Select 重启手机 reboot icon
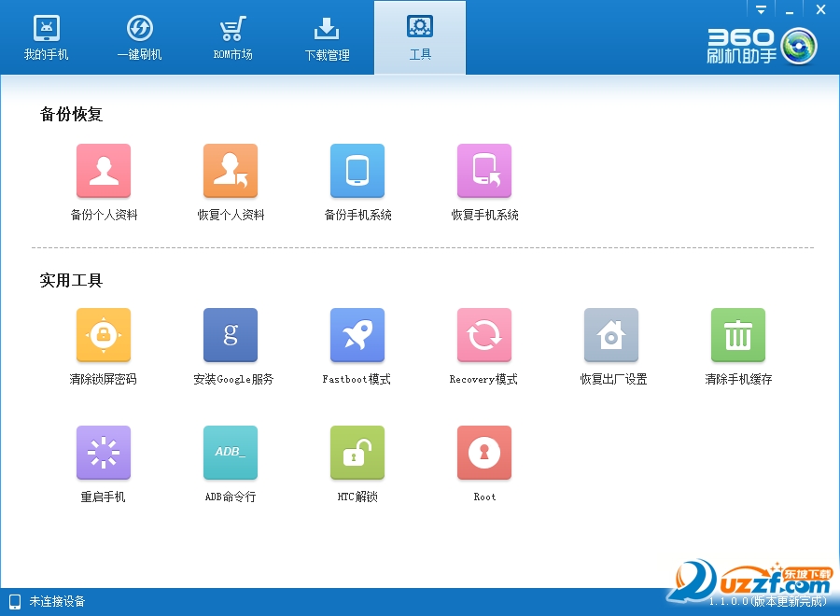This screenshot has height=616, width=840. tap(104, 453)
